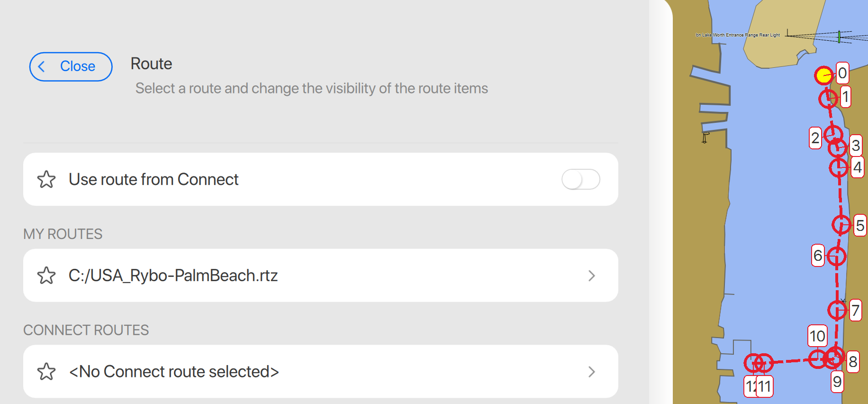
Task: Click the star icon beside C:/USA_Rybo-PalmBeach.rtz
Action: click(46, 275)
